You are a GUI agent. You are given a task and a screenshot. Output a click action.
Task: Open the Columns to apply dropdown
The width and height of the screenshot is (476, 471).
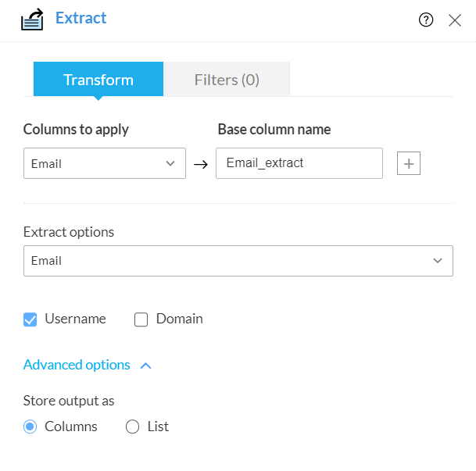pos(105,163)
